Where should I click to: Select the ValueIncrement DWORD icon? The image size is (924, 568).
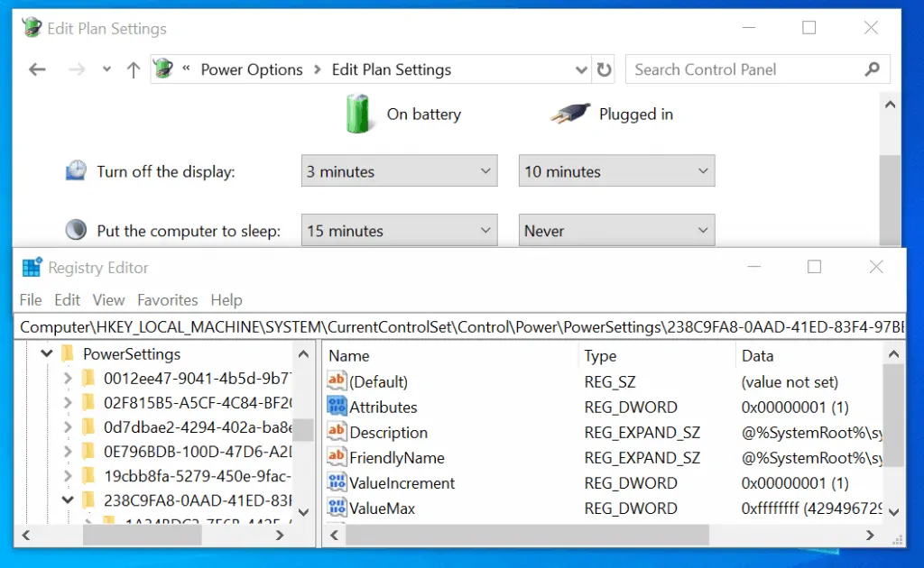[x=337, y=482]
